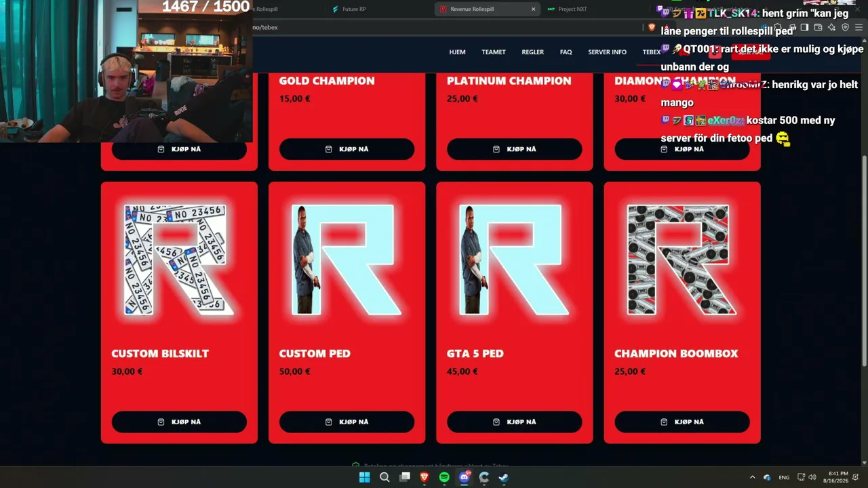Buy Custom Ped with KJØP NÅ

point(347,422)
